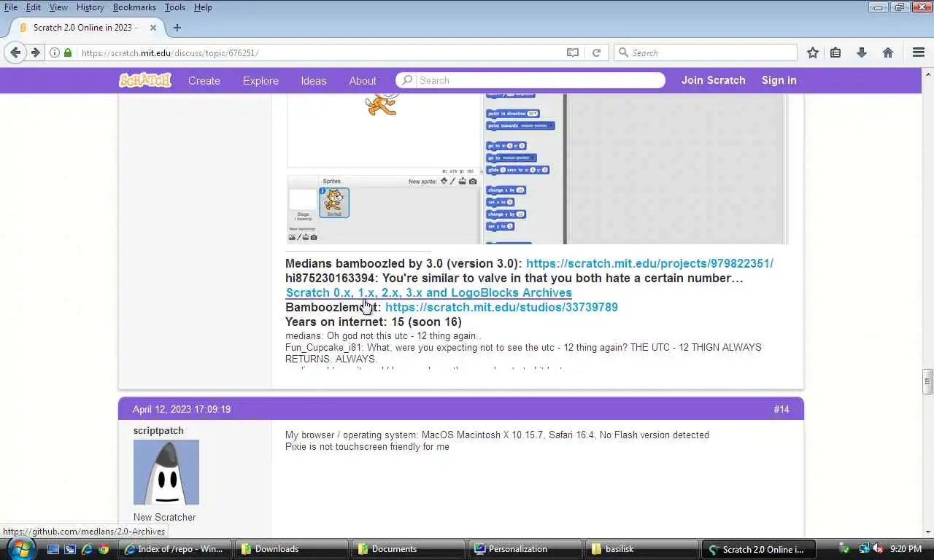Open the downloads arrow icon
Screen dimensions: 934x560
tap(862, 52)
